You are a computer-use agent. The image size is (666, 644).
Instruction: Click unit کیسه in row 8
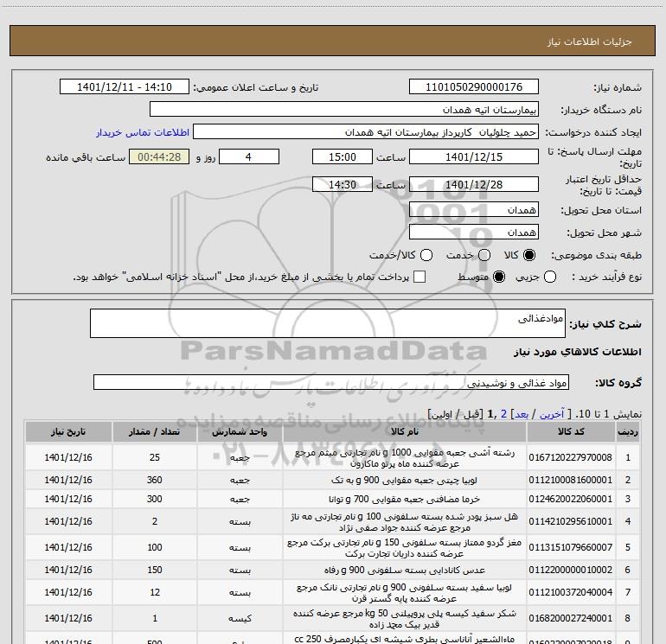tap(240, 619)
